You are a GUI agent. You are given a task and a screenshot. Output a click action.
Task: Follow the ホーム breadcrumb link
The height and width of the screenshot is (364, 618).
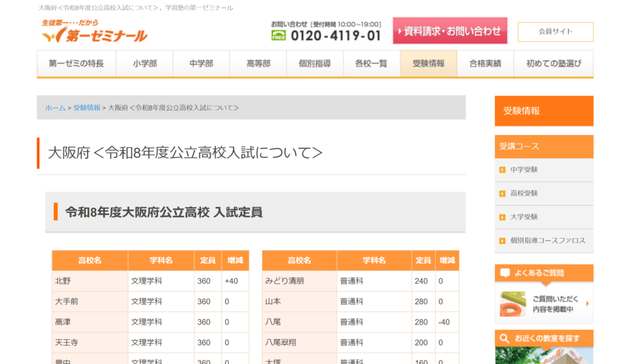pos(55,107)
